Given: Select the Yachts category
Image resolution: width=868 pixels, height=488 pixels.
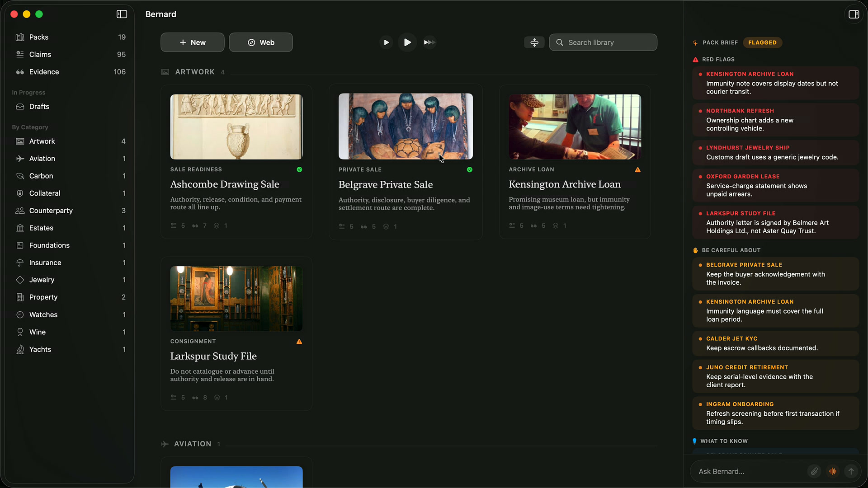Looking at the screenshot, I should coord(70,349).
